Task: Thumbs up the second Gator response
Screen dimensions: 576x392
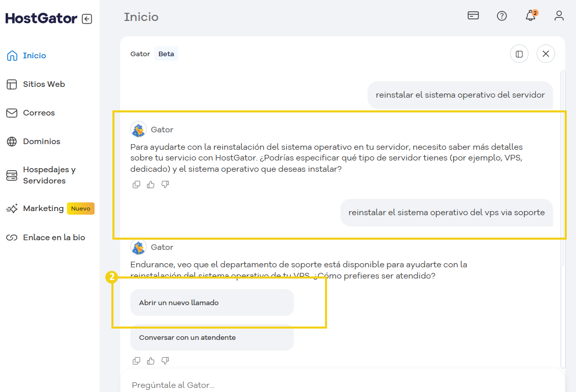Action: (x=151, y=361)
